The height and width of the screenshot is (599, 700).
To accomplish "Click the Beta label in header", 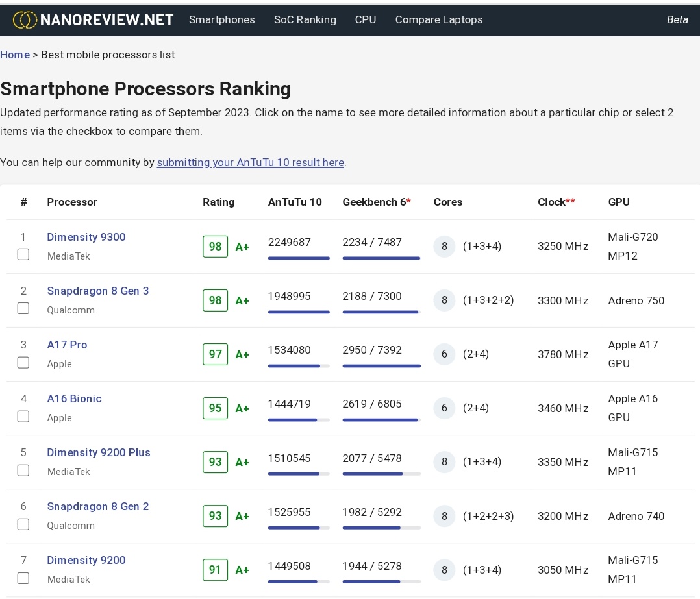I will click(677, 19).
